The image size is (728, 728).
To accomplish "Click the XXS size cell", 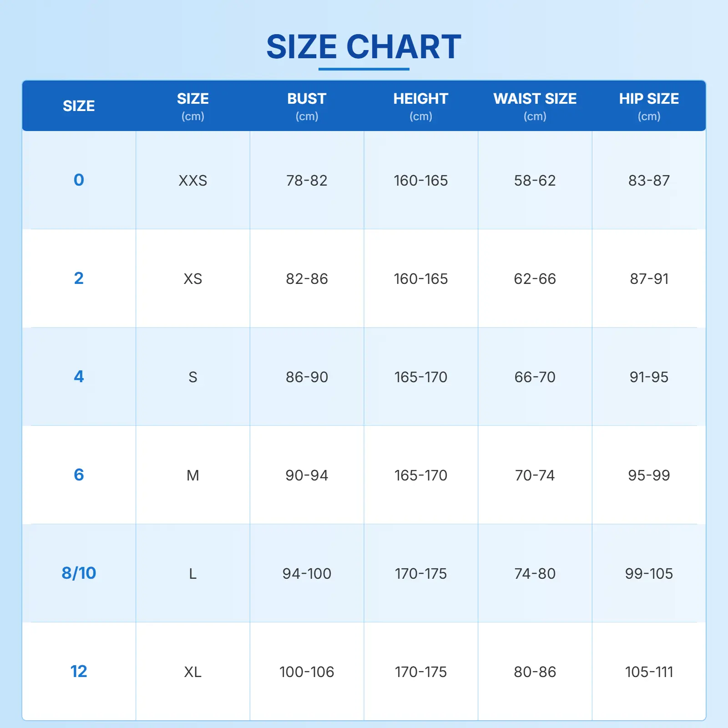I will pyautogui.click(x=193, y=181).
